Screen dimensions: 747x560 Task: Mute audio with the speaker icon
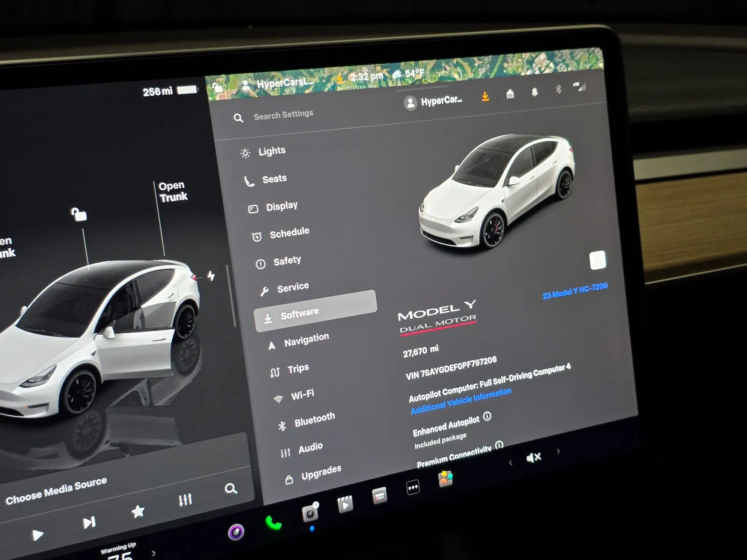(x=533, y=457)
